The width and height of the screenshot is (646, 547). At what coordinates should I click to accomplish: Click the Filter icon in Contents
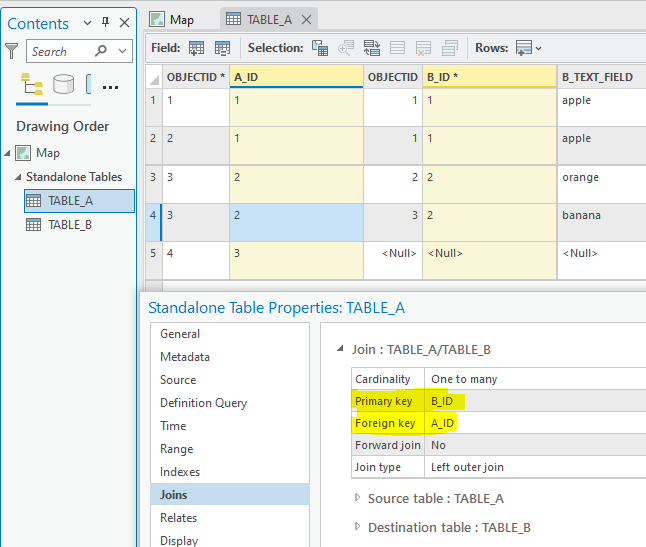click(x=12, y=50)
